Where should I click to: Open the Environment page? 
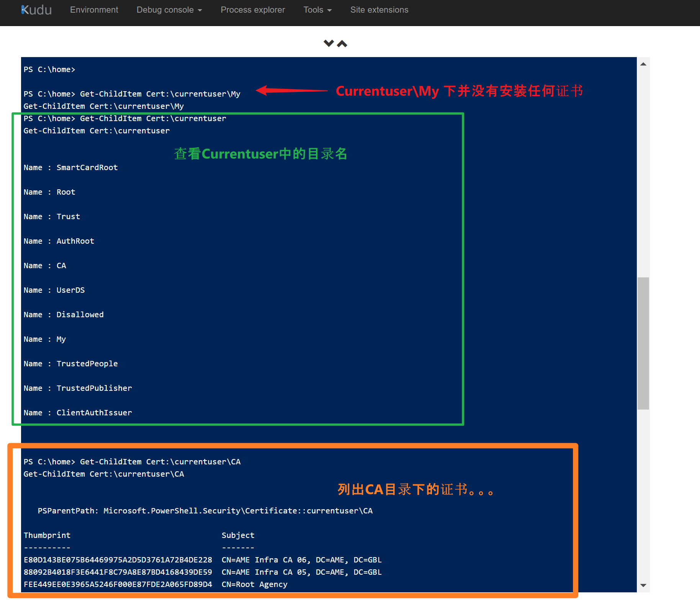[94, 10]
